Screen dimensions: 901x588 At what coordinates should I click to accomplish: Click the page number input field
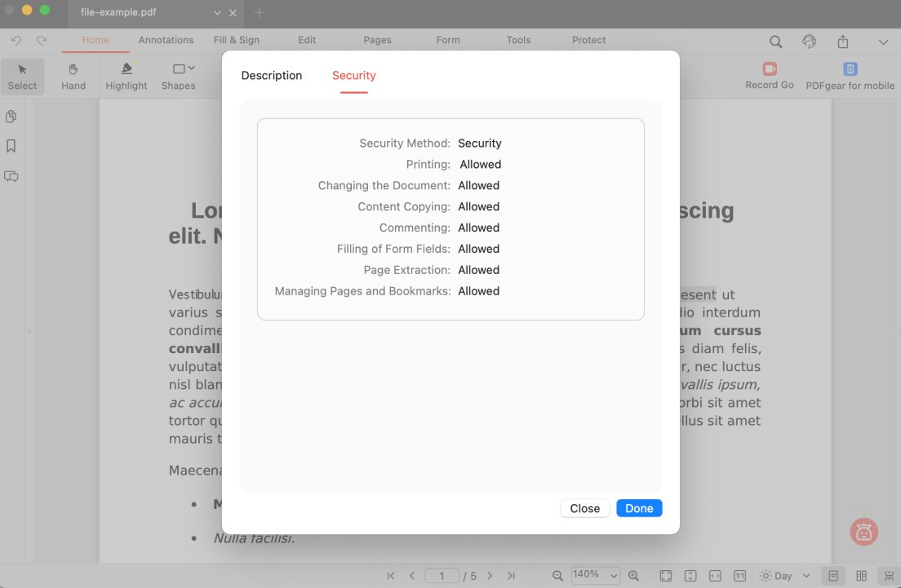pyautogui.click(x=442, y=576)
